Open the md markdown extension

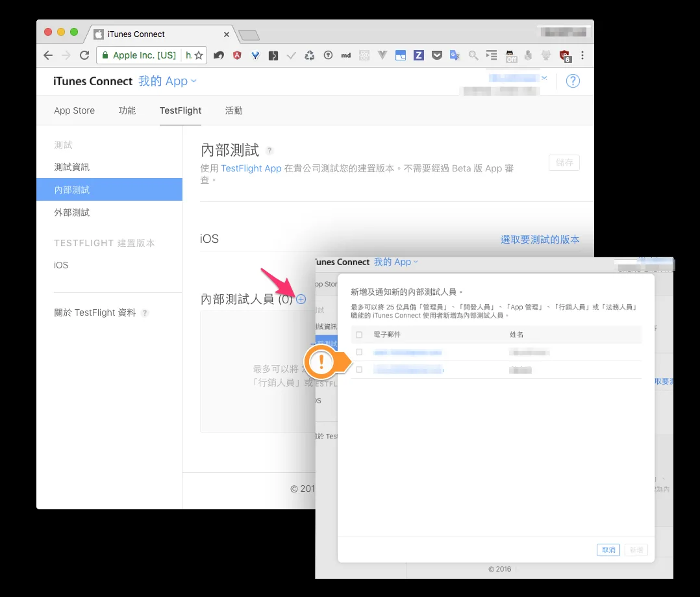pyautogui.click(x=346, y=55)
